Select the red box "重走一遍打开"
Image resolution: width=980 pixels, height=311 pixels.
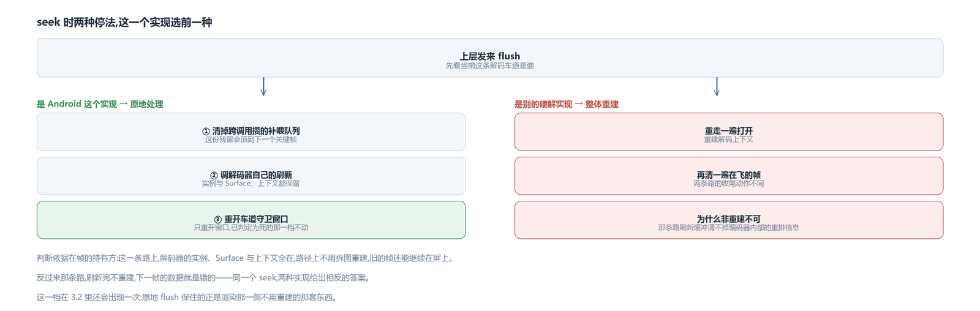coord(729,132)
